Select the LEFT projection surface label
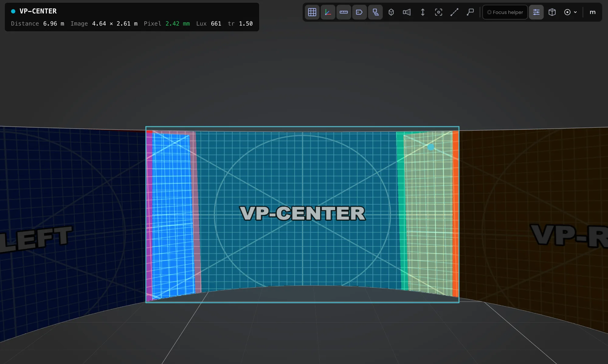The image size is (608, 364). [x=36, y=239]
